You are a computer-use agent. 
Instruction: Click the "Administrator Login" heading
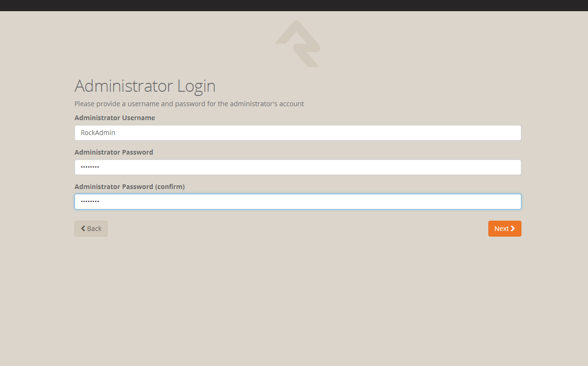pyautogui.click(x=145, y=86)
